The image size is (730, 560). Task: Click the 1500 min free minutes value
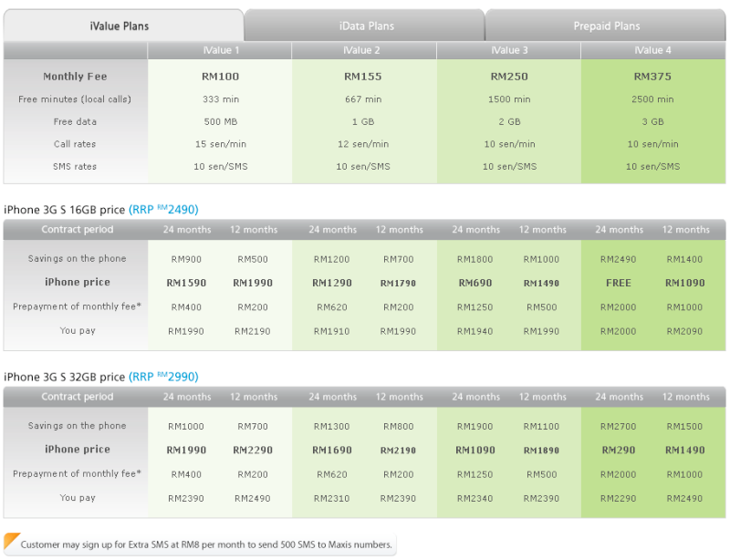pyautogui.click(x=509, y=99)
